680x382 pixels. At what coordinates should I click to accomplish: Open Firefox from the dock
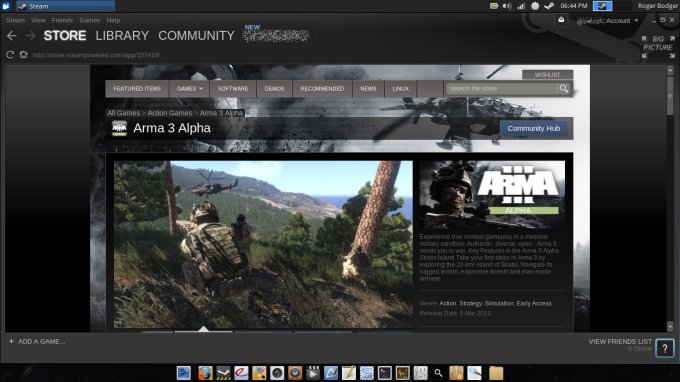click(205, 373)
